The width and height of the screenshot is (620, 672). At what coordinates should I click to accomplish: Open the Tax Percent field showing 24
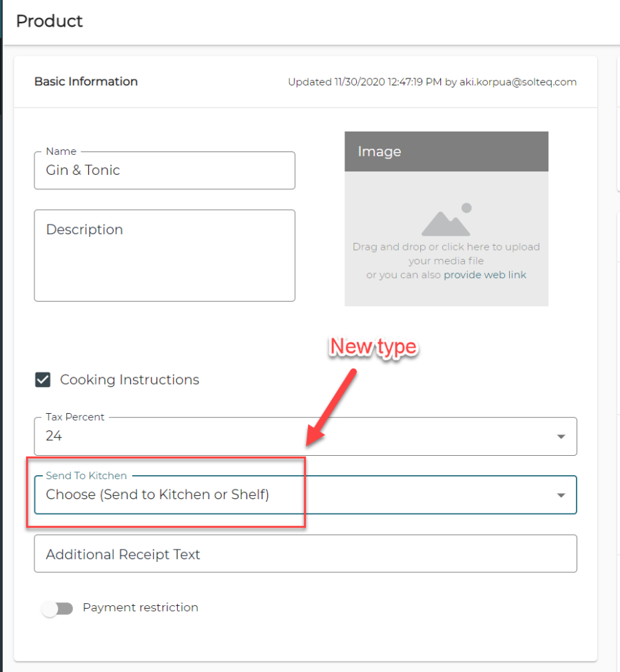coord(289,437)
